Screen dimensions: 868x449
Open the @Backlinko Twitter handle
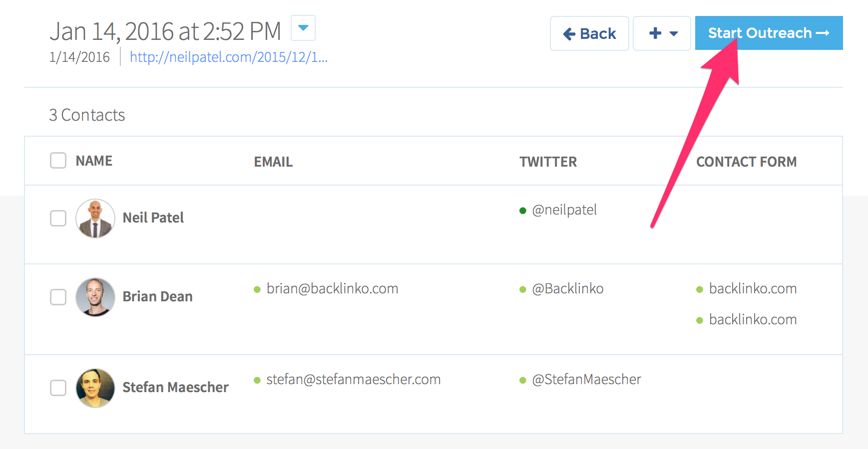tap(568, 288)
